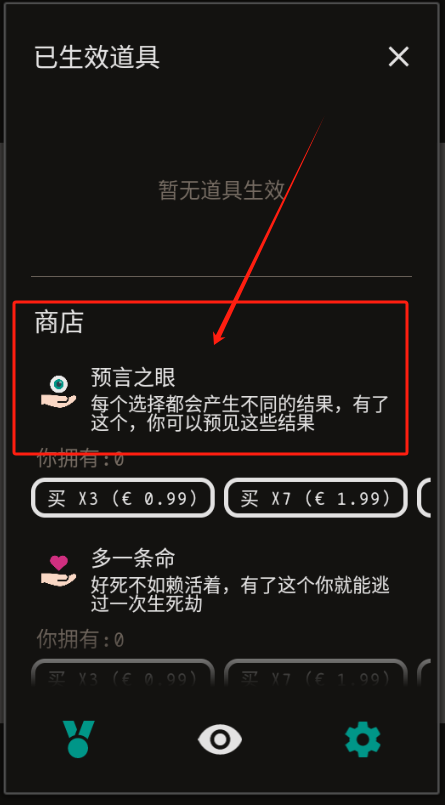Close the 已生效道具 panel with the X

(398, 57)
